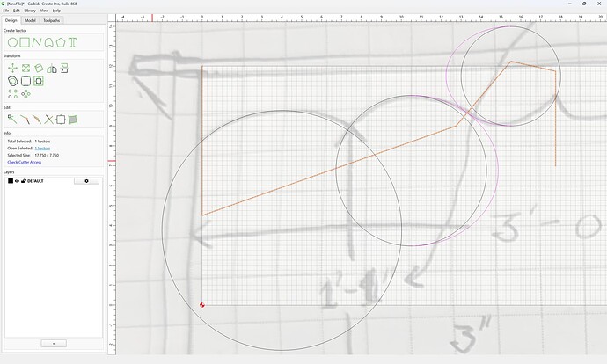The image size is (607, 364).
Task: Open the Circular Array tool
Action: click(x=26, y=94)
